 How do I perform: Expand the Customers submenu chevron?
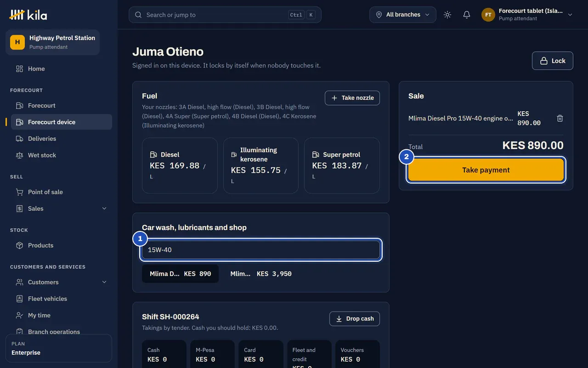point(104,282)
